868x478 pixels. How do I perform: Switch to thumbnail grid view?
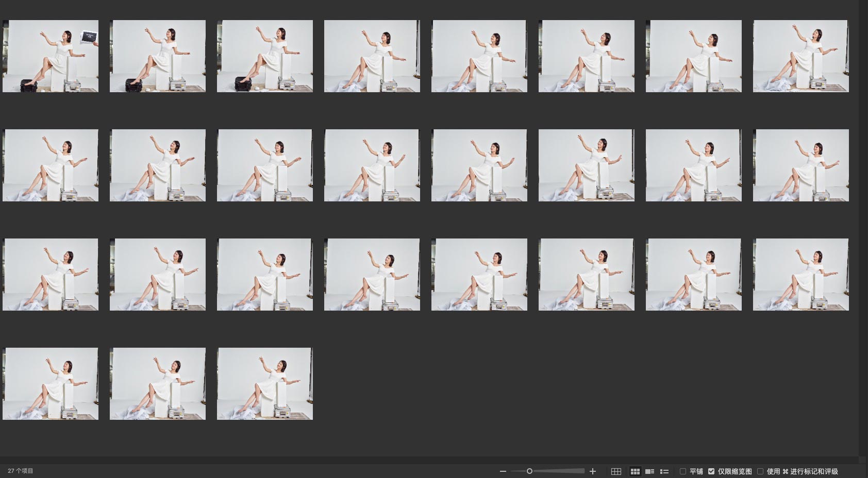[635, 471]
